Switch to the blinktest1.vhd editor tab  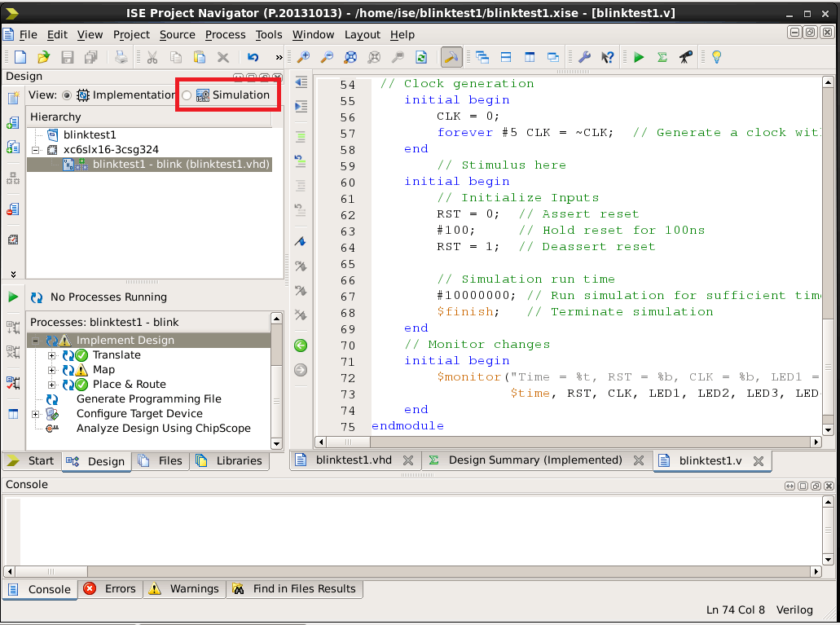click(x=354, y=460)
